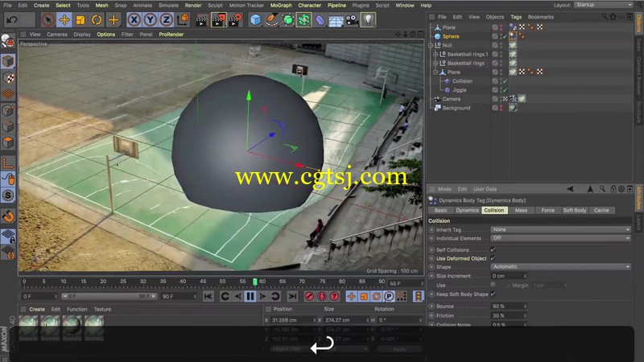Viewport: 644px width, 362px height.
Task: Toggle Sphere object enable checkmark
Action: [x=506, y=36]
